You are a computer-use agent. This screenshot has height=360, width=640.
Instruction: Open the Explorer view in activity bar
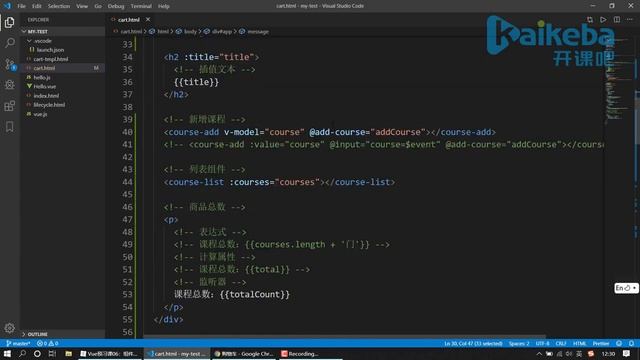pos(9,22)
